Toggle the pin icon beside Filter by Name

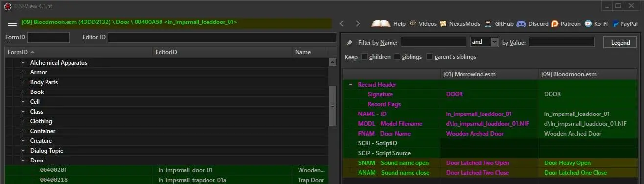349,43
